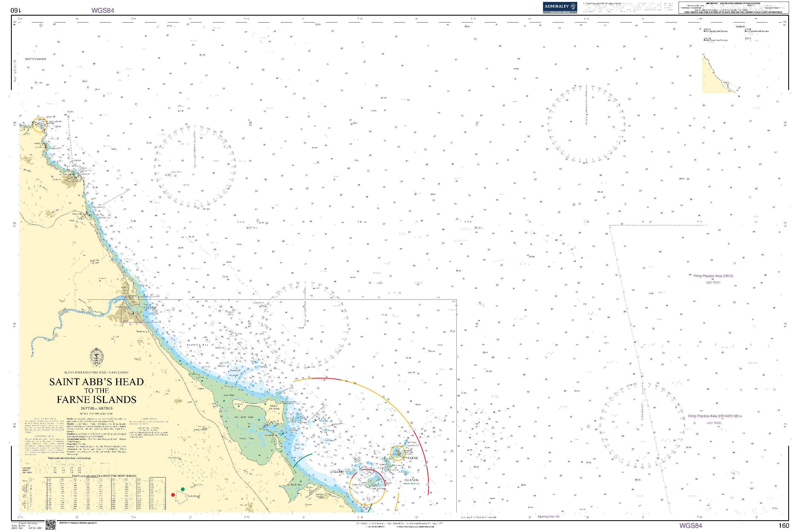Click the centre of the upper-right compass rose
The image size is (800, 532).
pyautogui.click(x=586, y=124)
